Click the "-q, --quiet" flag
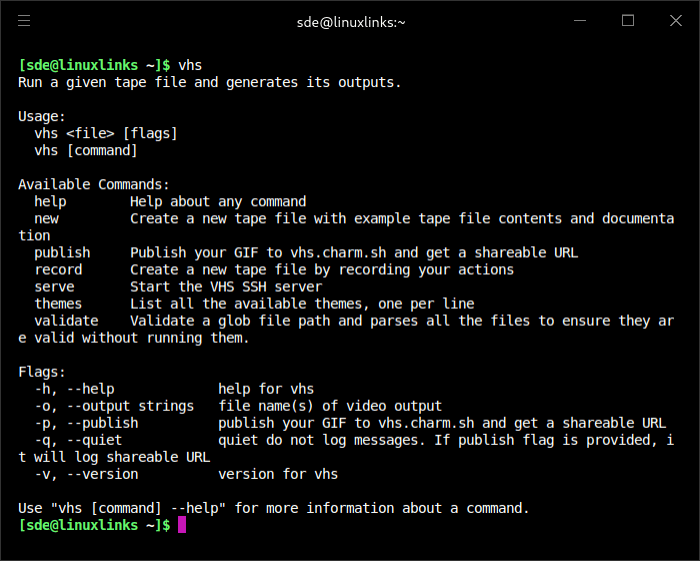The height and width of the screenshot is (561, 700). pos(78,440)
